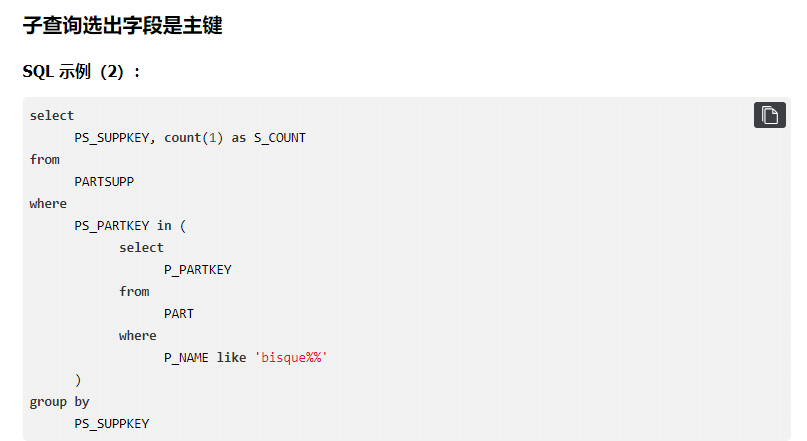The width and height of the screenshot is (807, 441).
Task: Click the S_COUNT alias
Action: [x=279, y=138]
